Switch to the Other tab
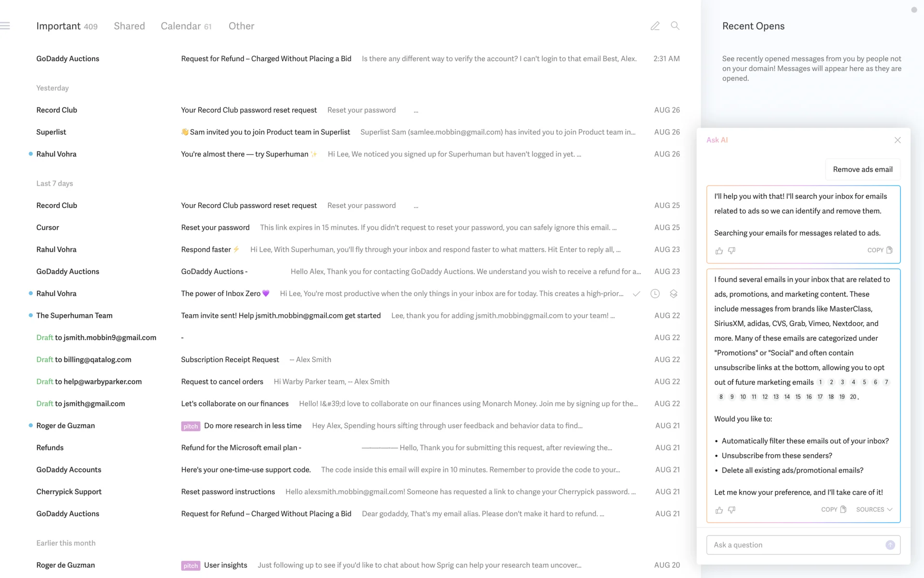 (x=241, y=26)
